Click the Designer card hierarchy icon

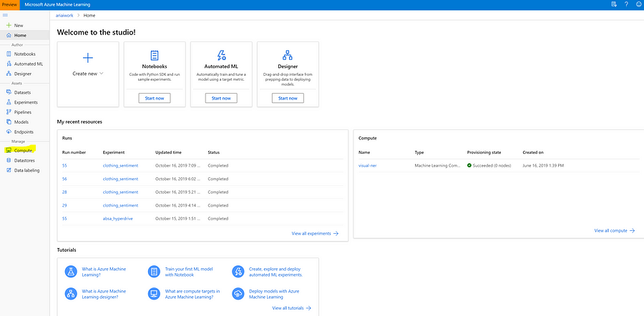[288, 55]
